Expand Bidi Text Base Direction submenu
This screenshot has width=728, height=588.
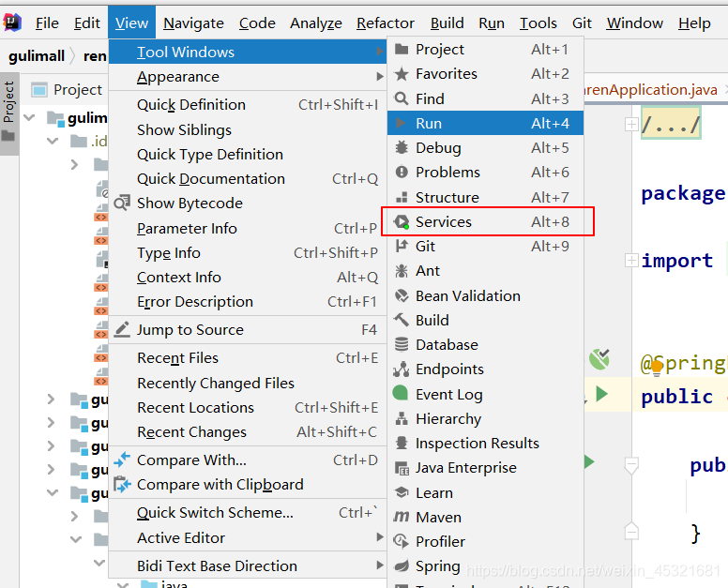[248, 565]
